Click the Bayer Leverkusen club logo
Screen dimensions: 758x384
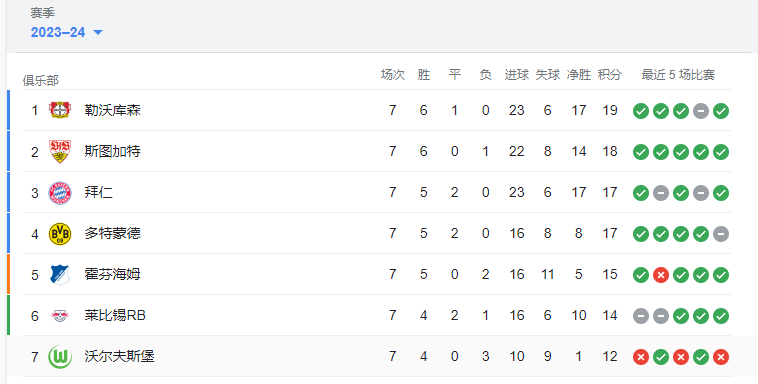click(60, 110)
